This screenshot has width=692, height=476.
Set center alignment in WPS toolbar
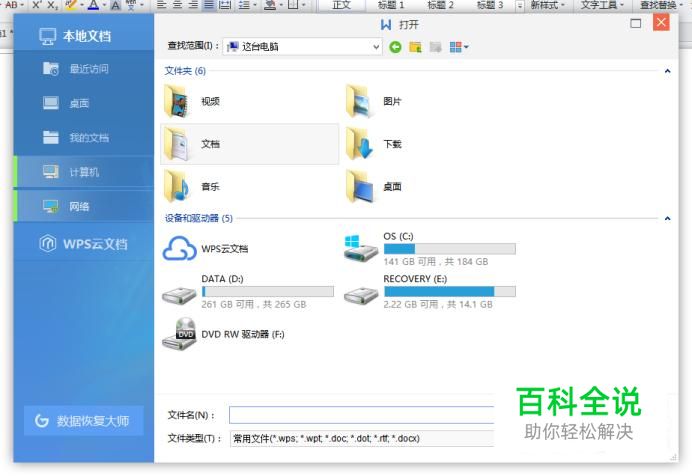tap(177, 5)
